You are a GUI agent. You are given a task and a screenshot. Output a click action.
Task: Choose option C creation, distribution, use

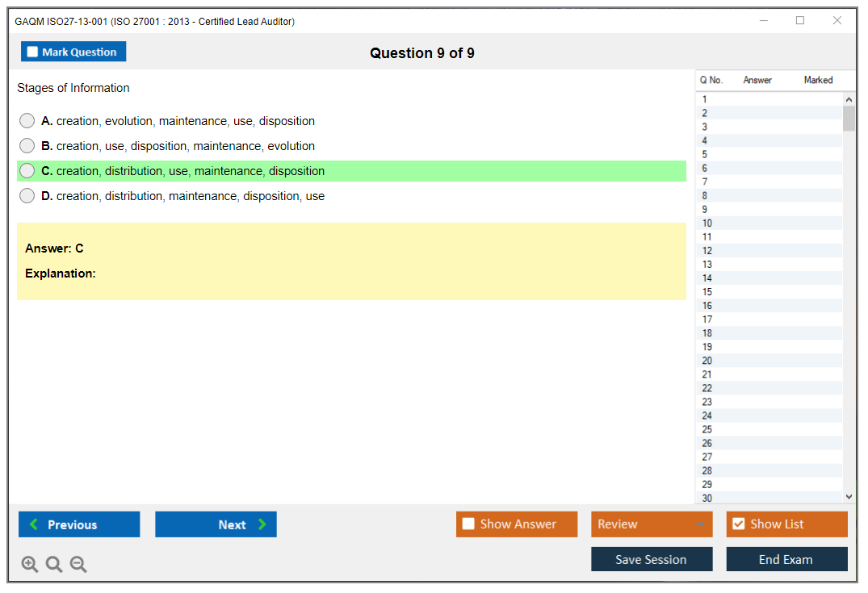coord(27,171)
